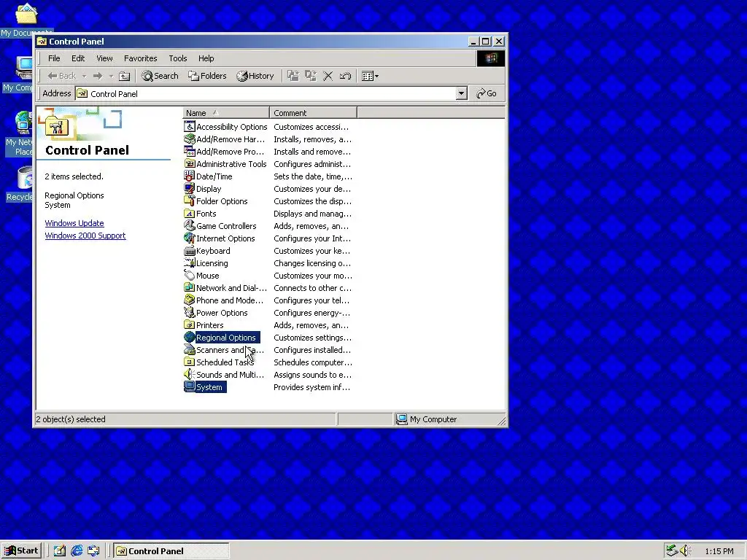Sort by the Name column header
The width and height of the screenshot is (747, 560).
tap(226, 113)
